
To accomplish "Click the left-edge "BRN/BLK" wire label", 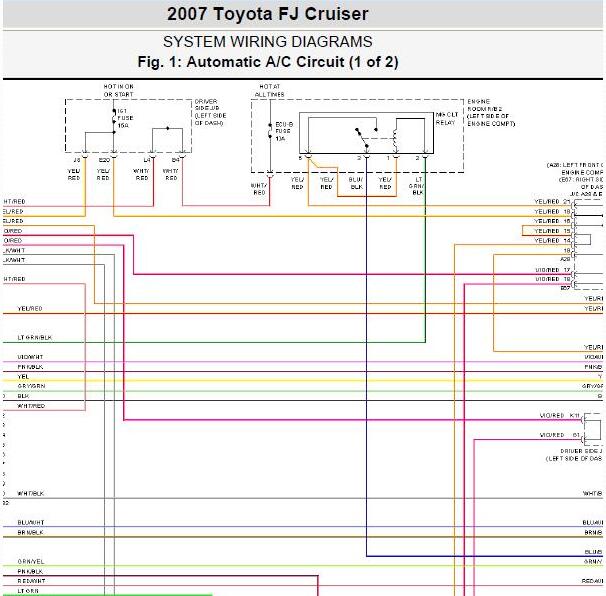I will tap(30, 533).
